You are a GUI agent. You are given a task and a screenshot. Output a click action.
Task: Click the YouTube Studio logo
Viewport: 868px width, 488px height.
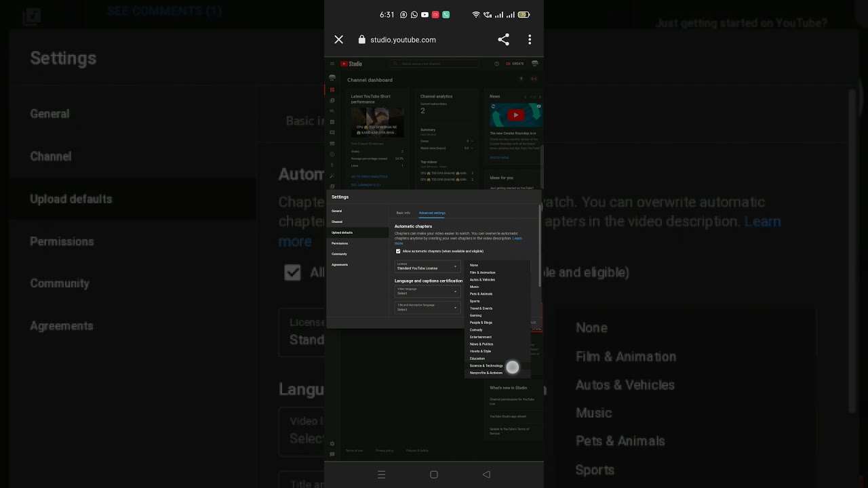[351, 64]
